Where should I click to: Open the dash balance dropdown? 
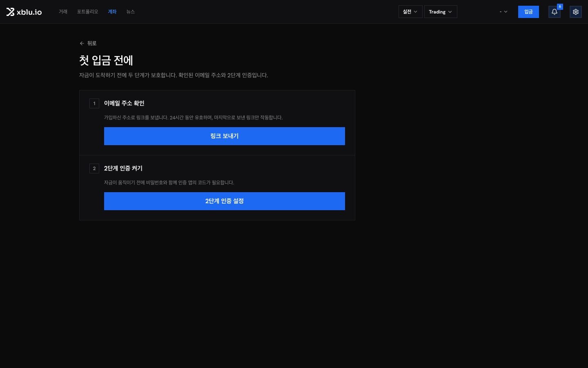click(x=503, y=12)
